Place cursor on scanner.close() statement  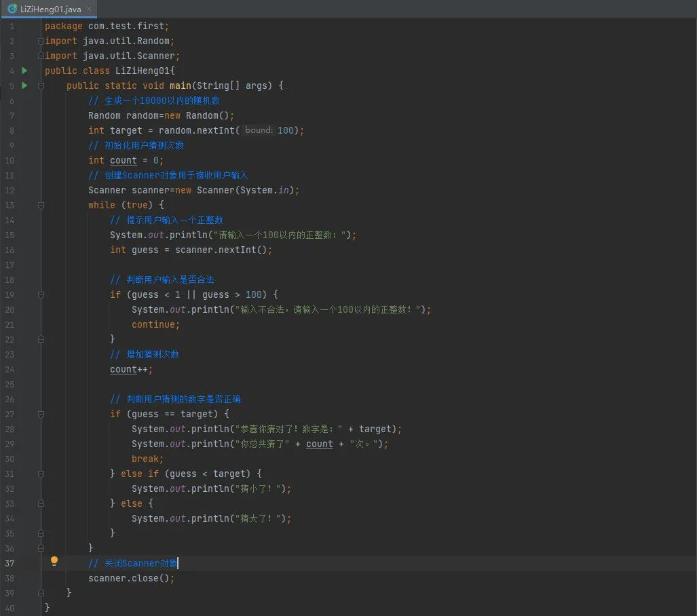pyautogui.click(x=131, y=578)
